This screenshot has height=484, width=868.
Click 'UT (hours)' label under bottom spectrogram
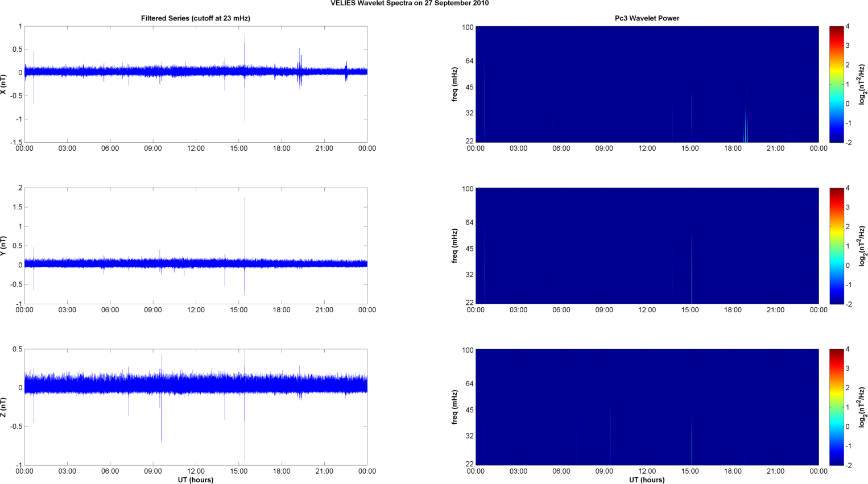(x=647, y=480)
